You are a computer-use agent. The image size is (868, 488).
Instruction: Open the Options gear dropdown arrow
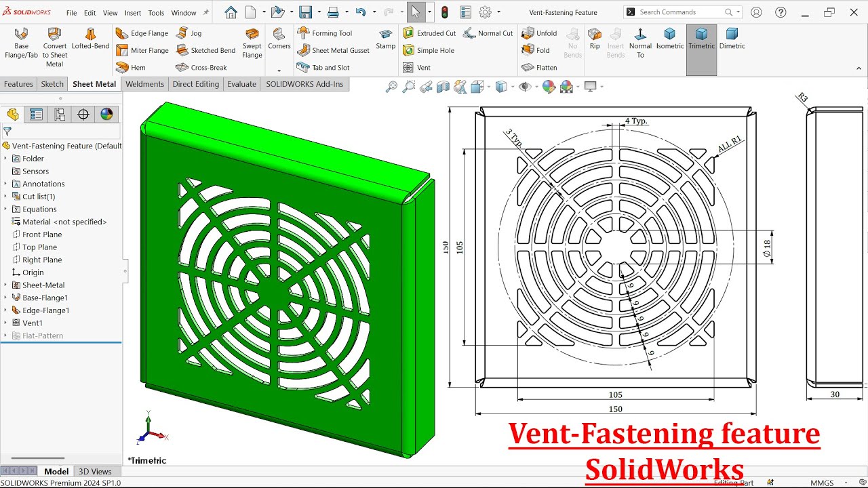[x=498, y=12]
